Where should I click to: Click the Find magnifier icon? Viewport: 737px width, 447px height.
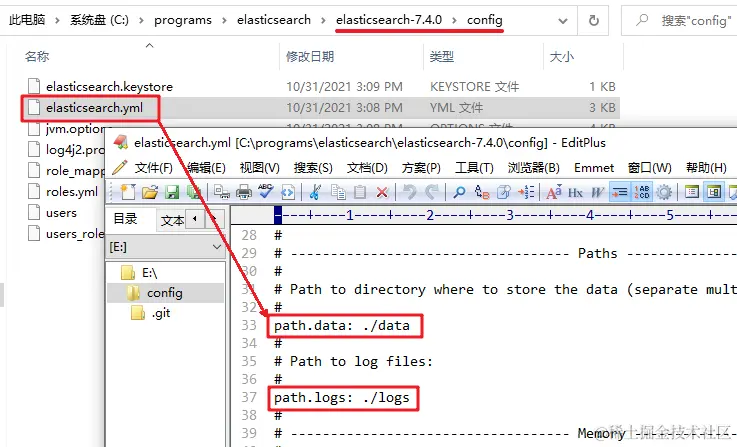tap(459, 192)
